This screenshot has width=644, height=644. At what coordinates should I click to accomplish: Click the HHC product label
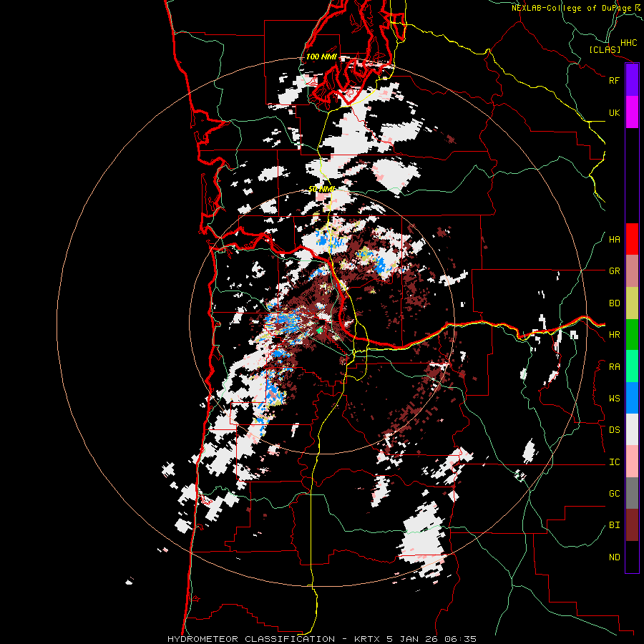pyautogui.click(x=628, y=43)
